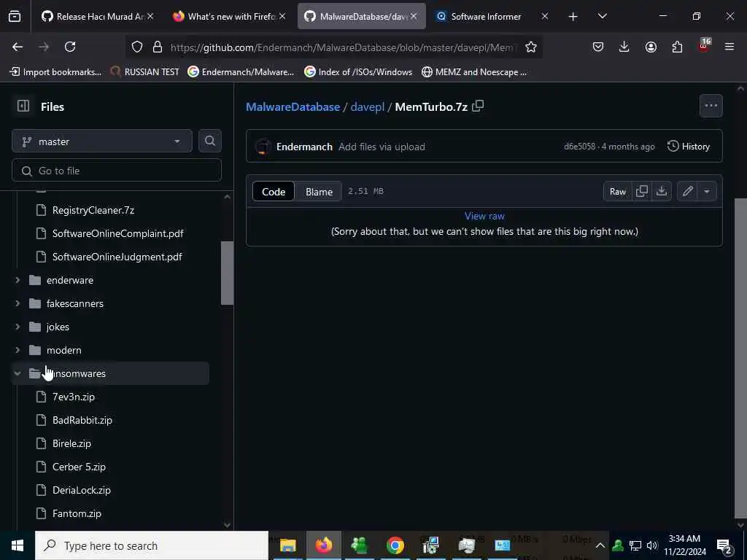
Task: Open Firefox account icon
Action: (651, 47)
